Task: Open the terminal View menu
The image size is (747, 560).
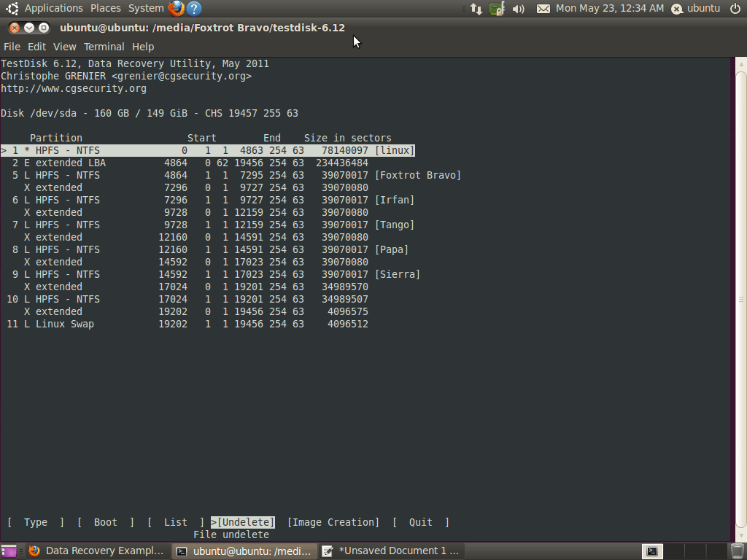Action: coord(65,47)
